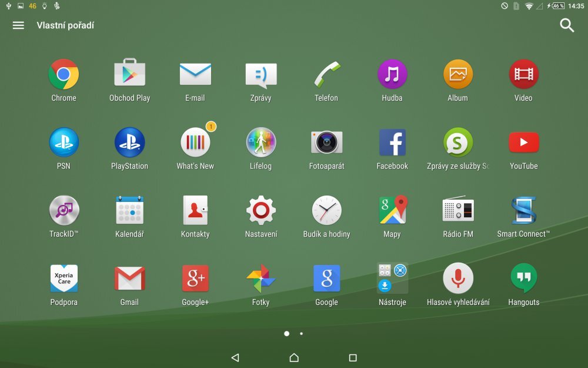Switch to second app drawer page dot

coord(302,333)
